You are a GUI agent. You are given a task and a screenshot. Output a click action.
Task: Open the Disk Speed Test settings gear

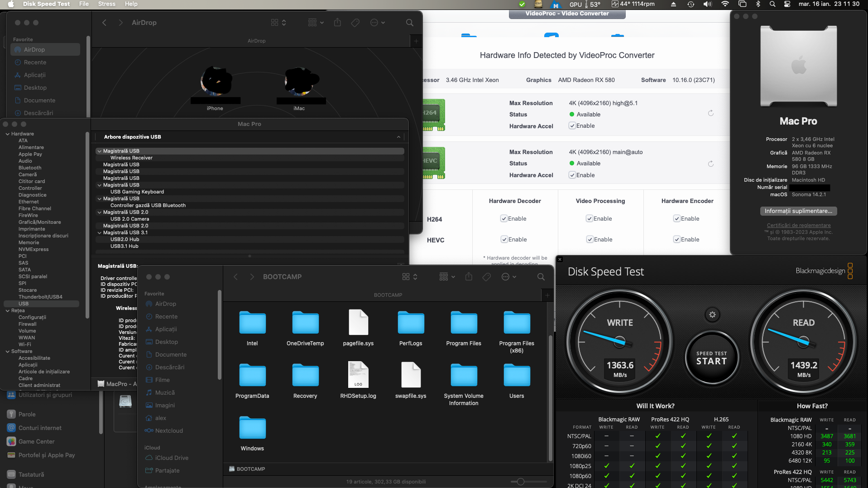click(712, 314)
